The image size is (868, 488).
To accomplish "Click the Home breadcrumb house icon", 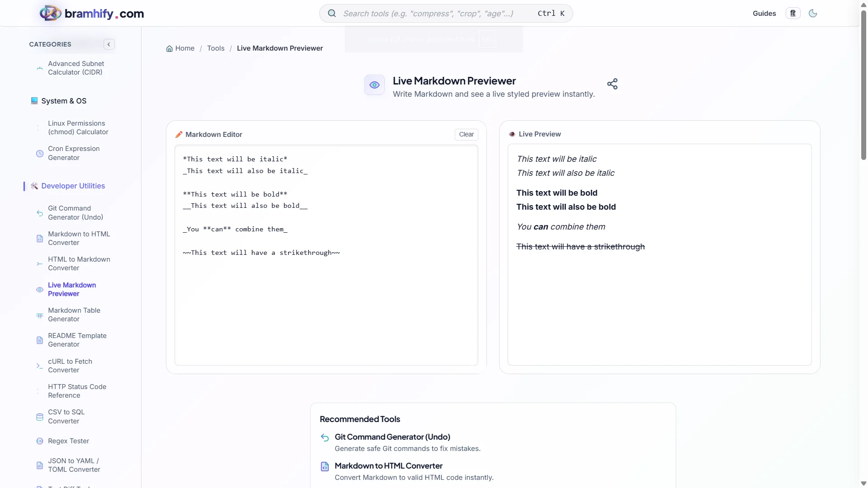I will point(170,48).
